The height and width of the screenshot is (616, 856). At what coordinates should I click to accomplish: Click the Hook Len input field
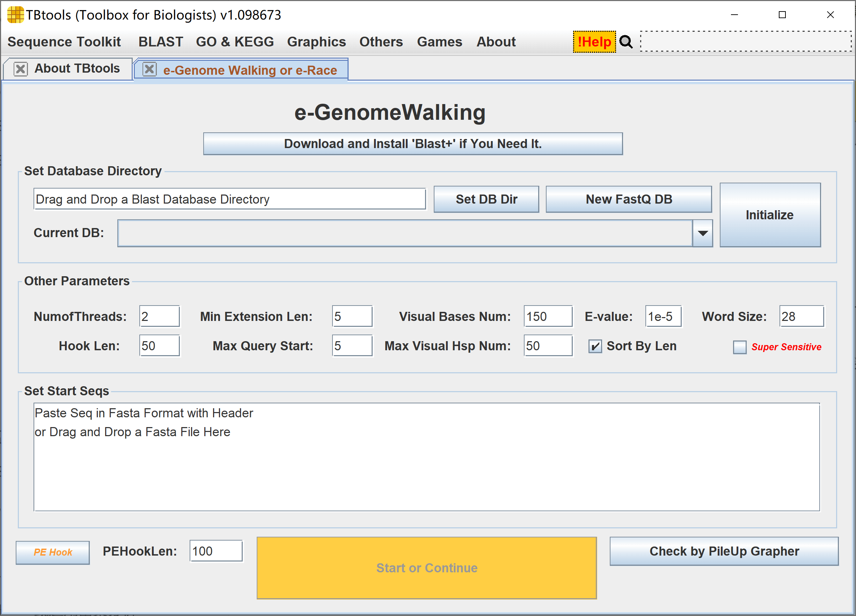(x=159, y=346)
